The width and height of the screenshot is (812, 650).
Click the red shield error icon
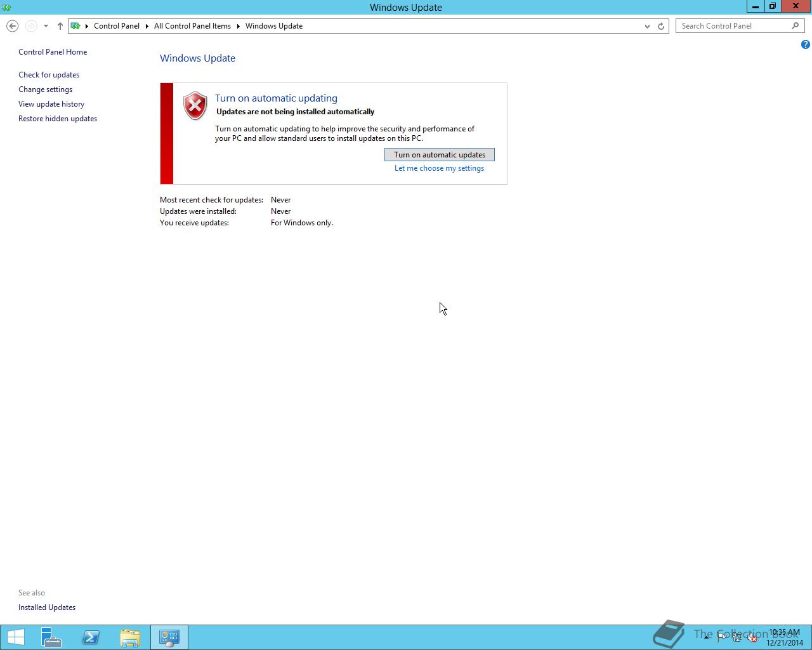195,106
